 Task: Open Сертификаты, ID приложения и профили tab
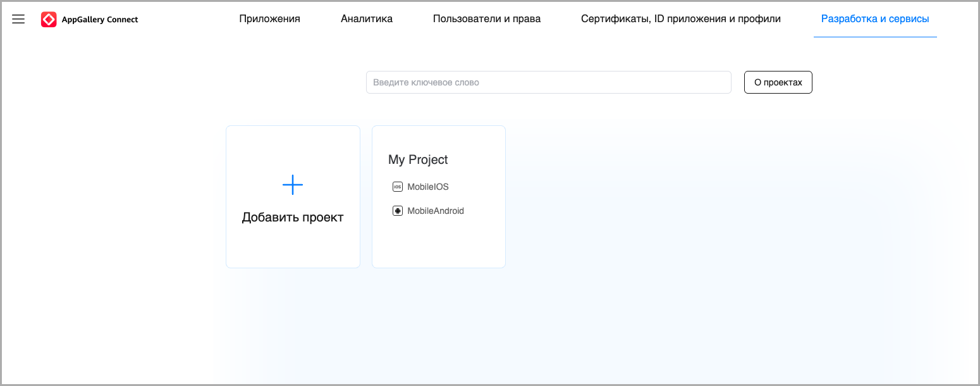tap(681, 19)
